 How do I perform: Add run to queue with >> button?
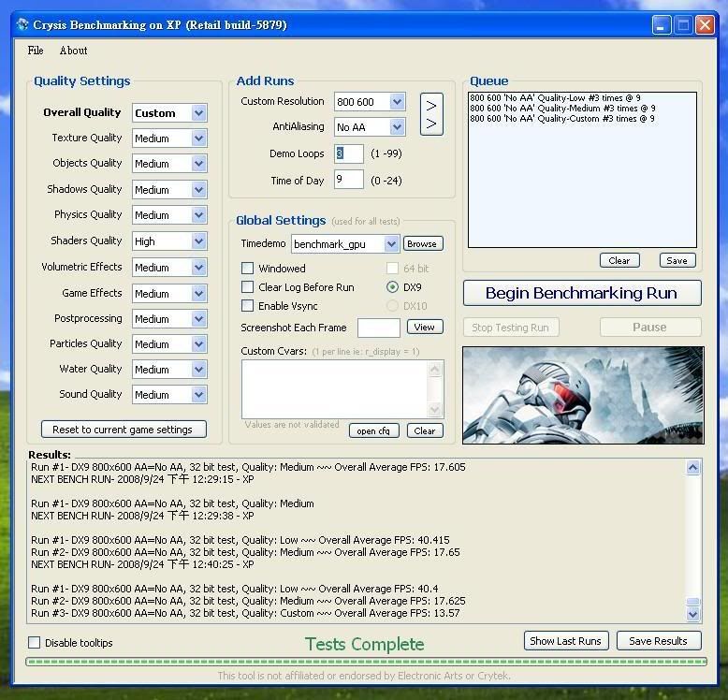point(431,114)
